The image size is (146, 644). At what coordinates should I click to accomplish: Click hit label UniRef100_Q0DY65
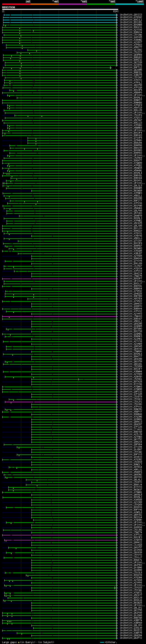click(131, 37)
